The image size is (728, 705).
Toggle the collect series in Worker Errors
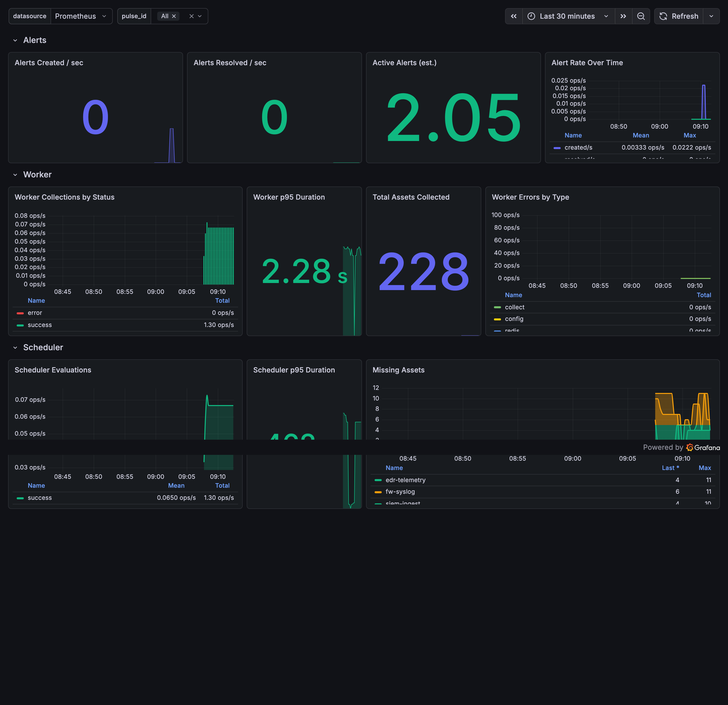coord(514,307)
